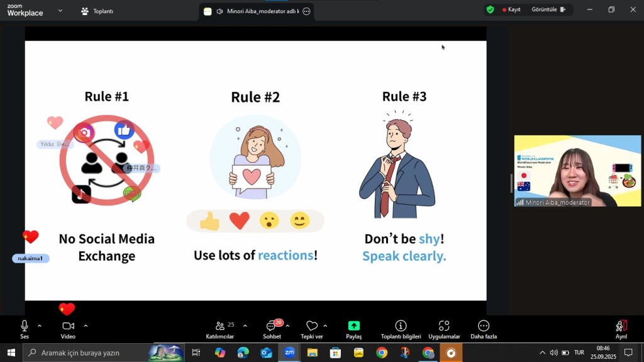Switch to the Toplantı tab

pos(97,11)
